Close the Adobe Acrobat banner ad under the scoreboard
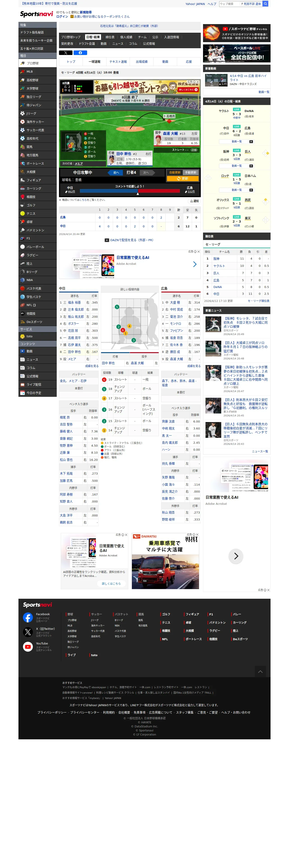Image resolution: width=289 pixels, height=868 pixels. pyautogui.click(x=199, y=252)
